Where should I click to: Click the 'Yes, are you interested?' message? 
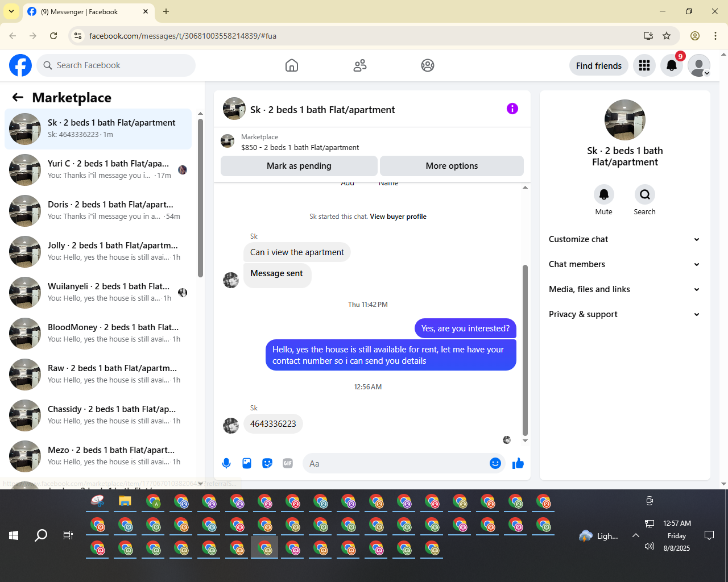(465, 329)
